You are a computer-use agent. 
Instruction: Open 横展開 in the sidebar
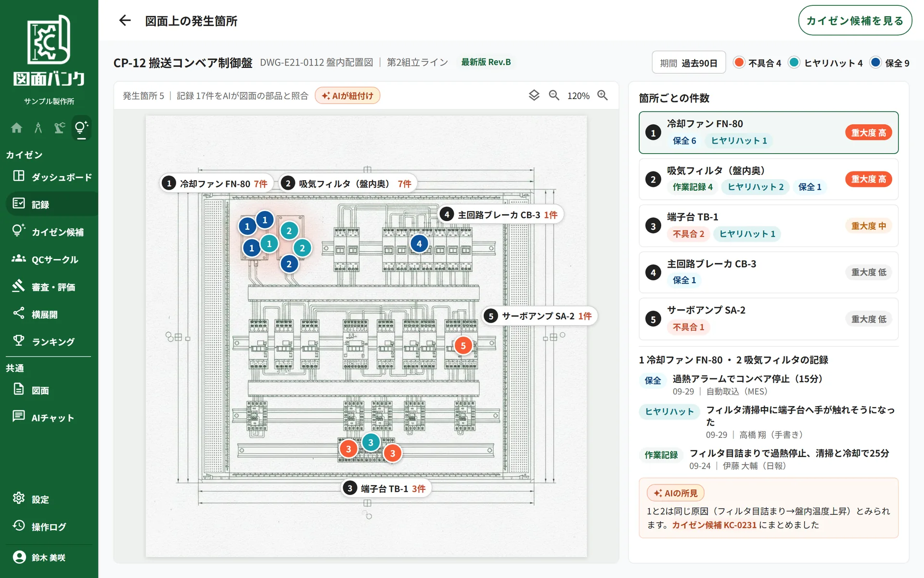[x=52, y=314]
